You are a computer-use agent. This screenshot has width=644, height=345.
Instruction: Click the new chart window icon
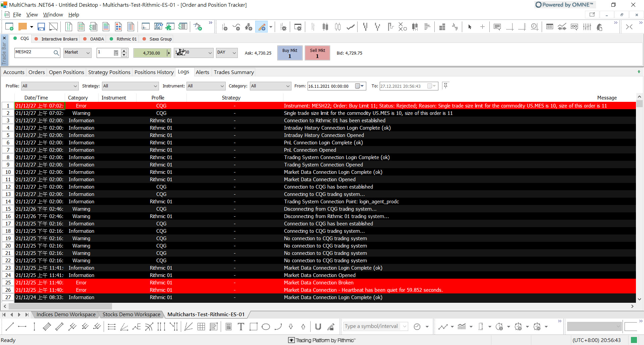click(x=9, y=27)
